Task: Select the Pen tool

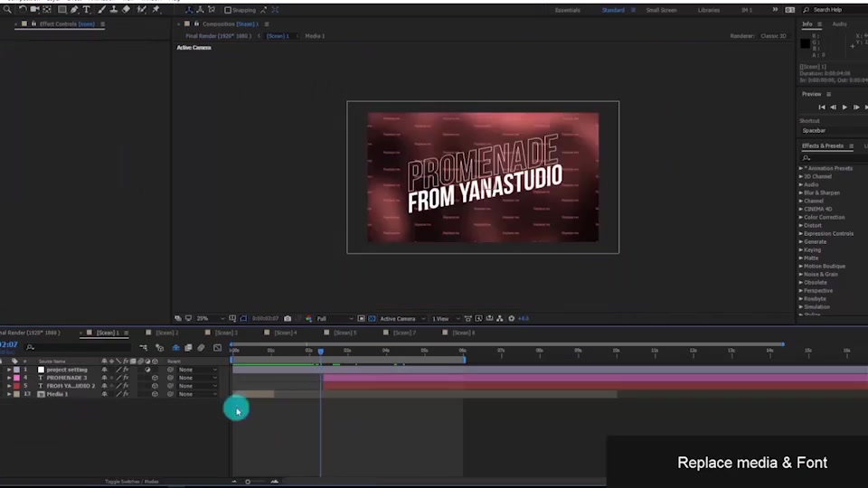Action: point(74,9)
